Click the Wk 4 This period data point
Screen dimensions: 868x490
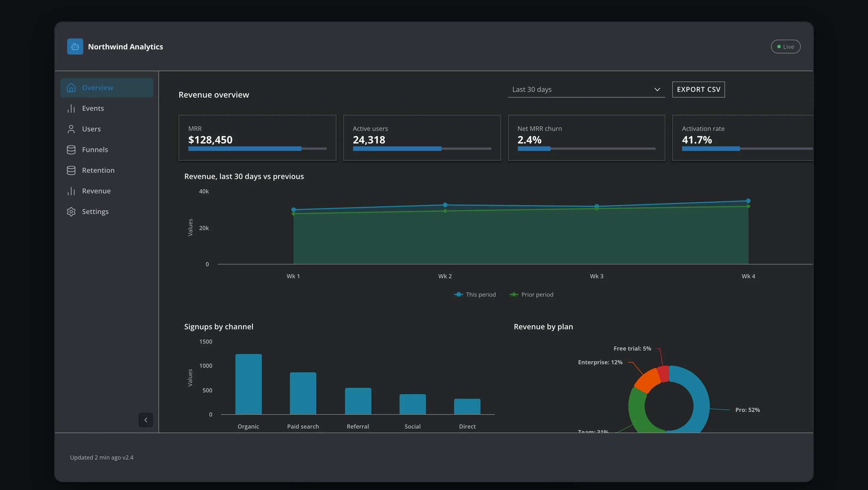748,201
